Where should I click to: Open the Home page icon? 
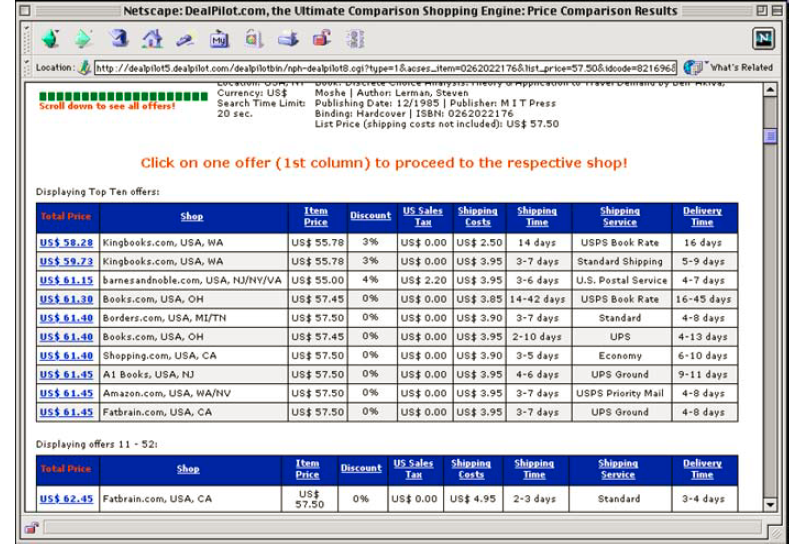pos(152,39)
